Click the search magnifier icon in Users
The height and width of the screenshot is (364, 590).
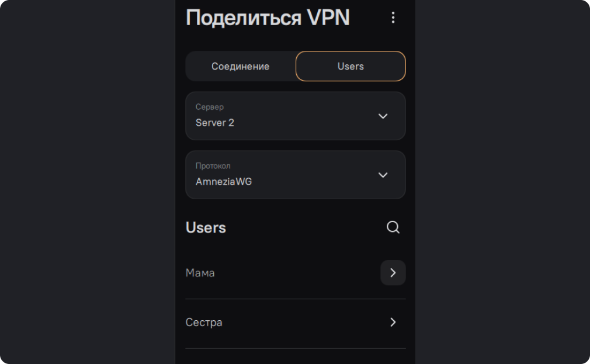tap(393, 227)
